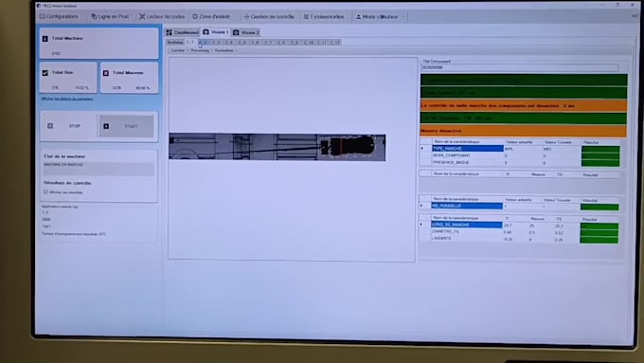Select camera sub-tab C_1
This screenshot has height=363, width=644.
(x=190, y=43)
